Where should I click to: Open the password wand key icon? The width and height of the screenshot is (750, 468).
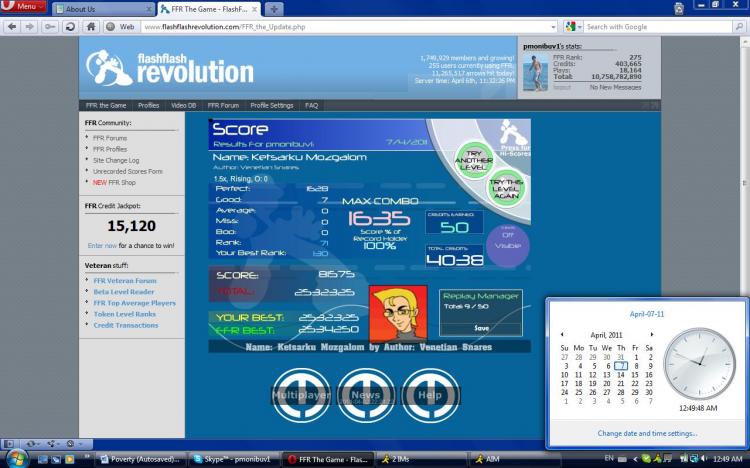49,27
